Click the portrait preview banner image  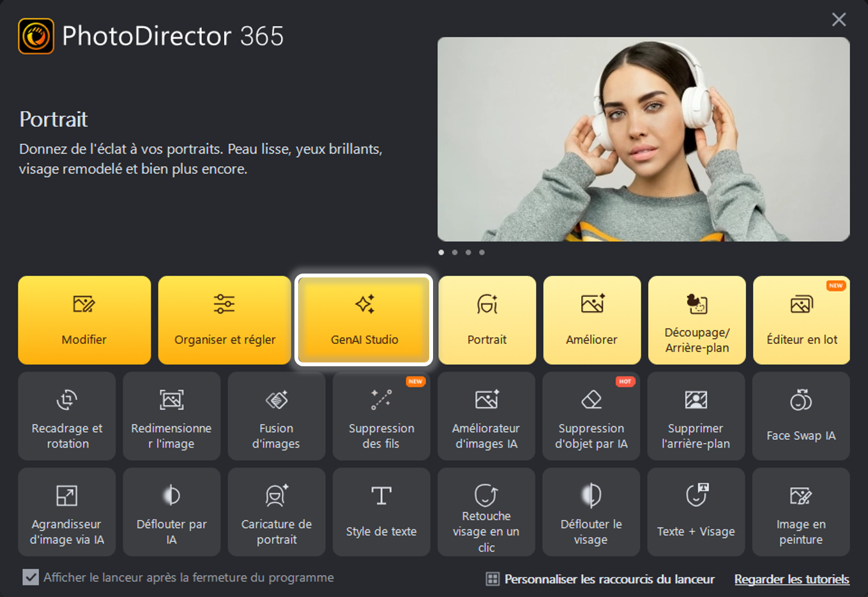coord(644,139)
